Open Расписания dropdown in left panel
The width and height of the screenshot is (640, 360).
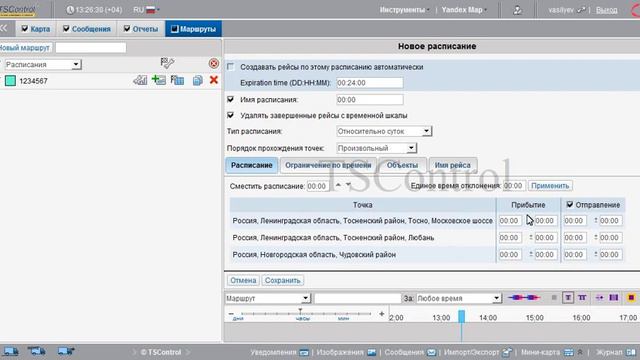point(42,64)
